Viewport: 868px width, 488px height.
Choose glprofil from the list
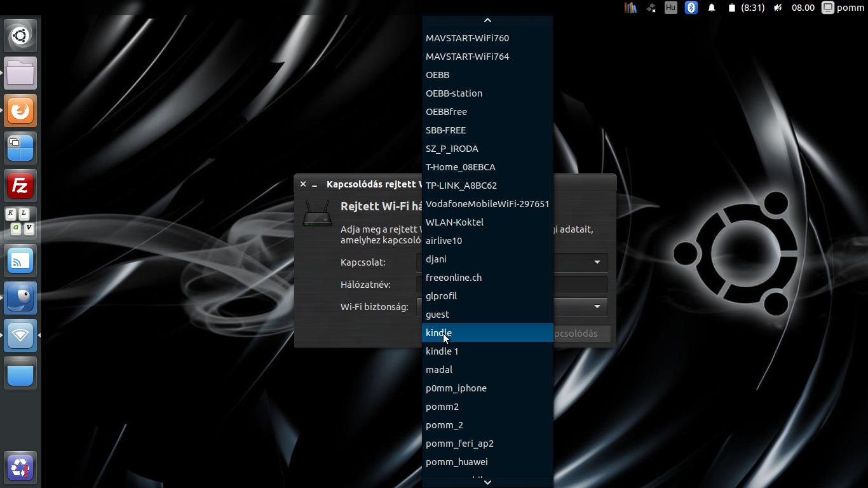coord(488,296)
